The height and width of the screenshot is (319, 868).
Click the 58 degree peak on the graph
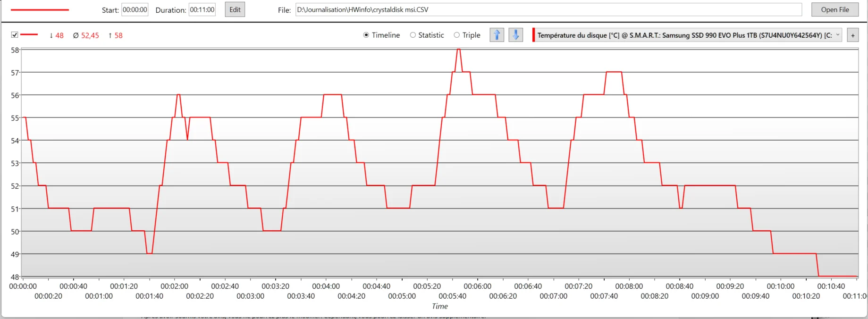(x=458, y=50)
